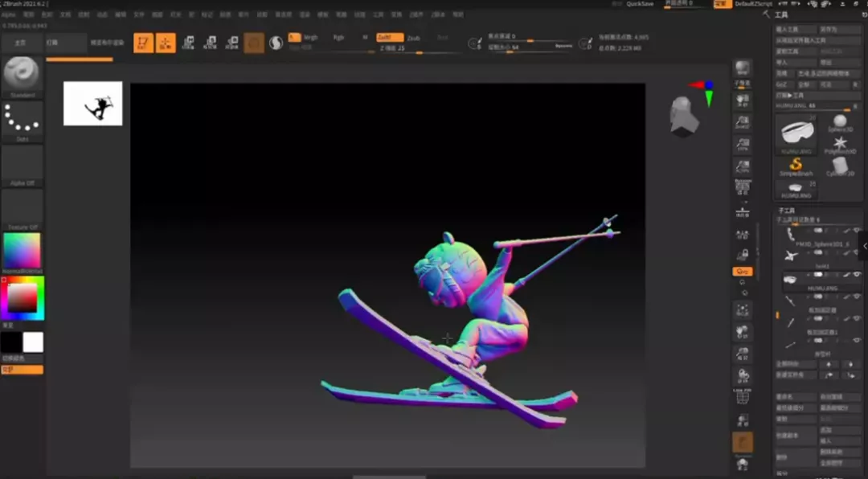Open the Alpha menu in menu bar
Screen dimensions: 868x479
click(x=8, y=14)
